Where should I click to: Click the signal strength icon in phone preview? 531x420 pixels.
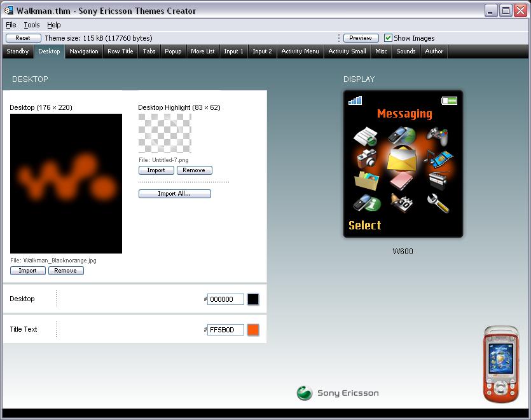click(x=355, y=100)
